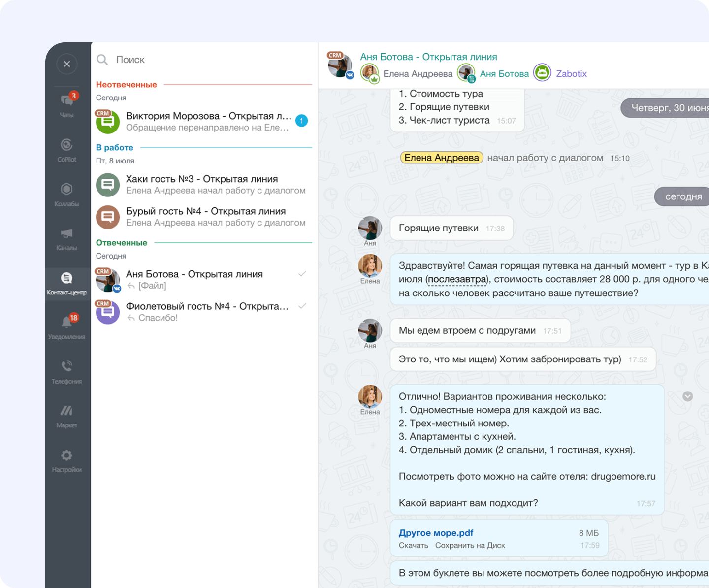Open Chats section in the sidebar
709x588 pixels.
coord(66,104)
